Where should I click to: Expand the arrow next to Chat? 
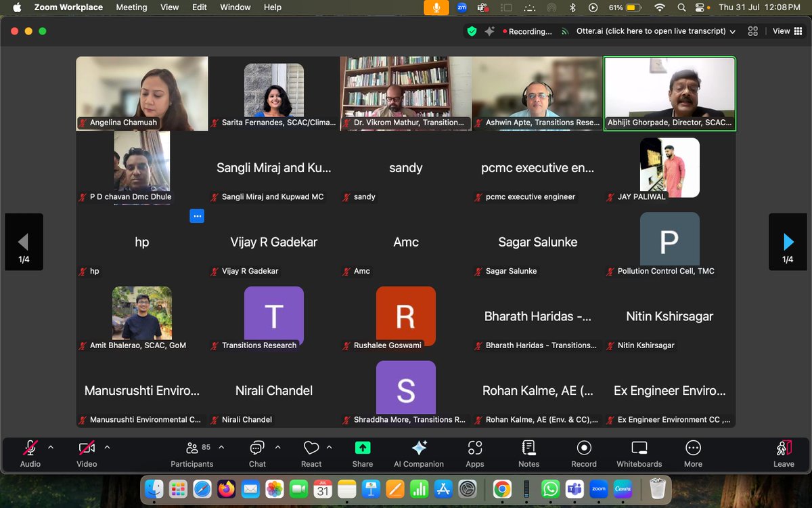click(x=277, y=447)
